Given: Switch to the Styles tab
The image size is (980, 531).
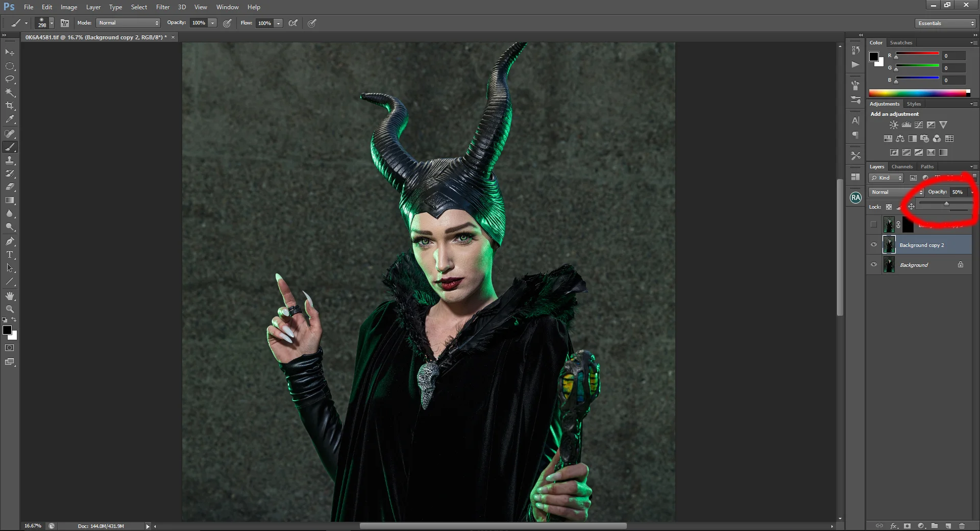Looking at the screenshot, I should coord(914,104).
